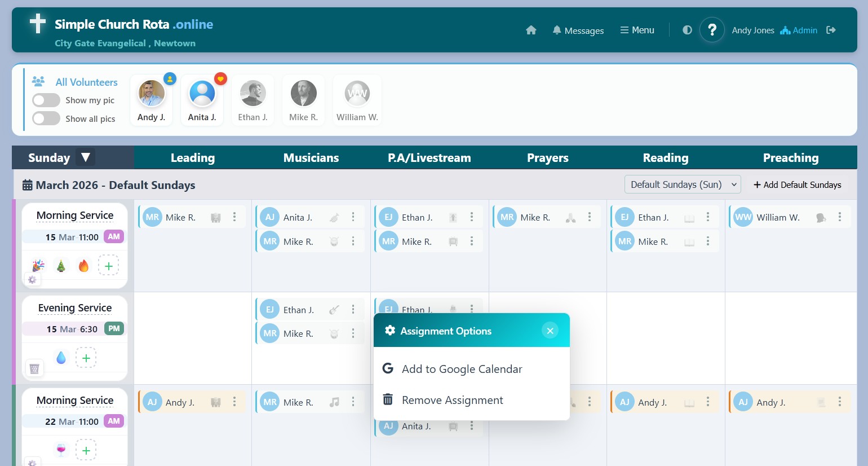Click the logout icon next to Admin
The height and width of the screenshot is (466, 868).
(x=831, y=30)
